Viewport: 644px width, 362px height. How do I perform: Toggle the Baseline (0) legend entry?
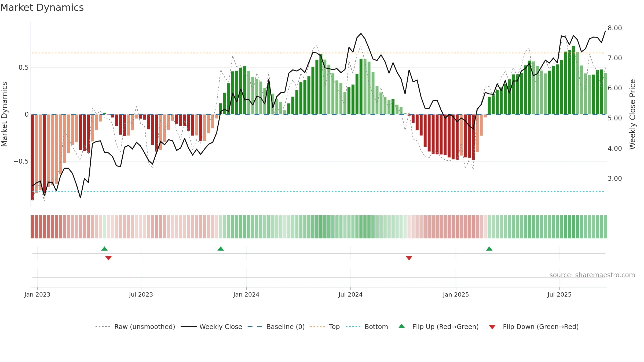pyautogui.click(x=276, y=327)
